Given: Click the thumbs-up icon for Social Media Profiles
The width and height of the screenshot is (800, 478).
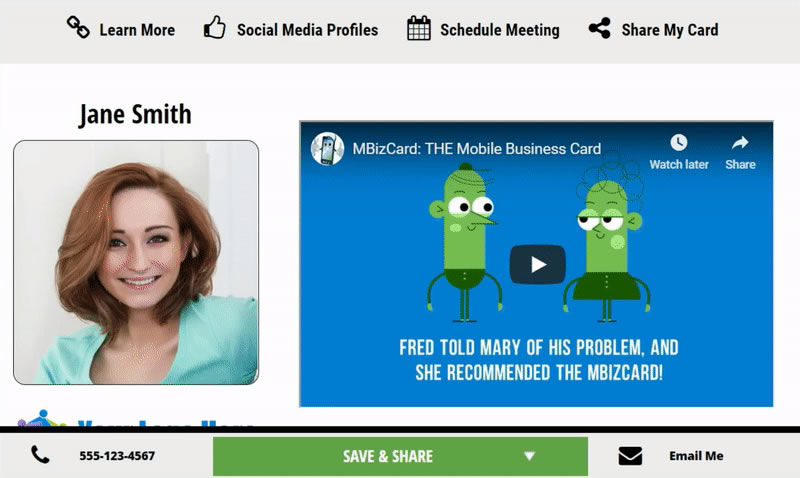Looking at the screenshot, I should tap(215, 27).
